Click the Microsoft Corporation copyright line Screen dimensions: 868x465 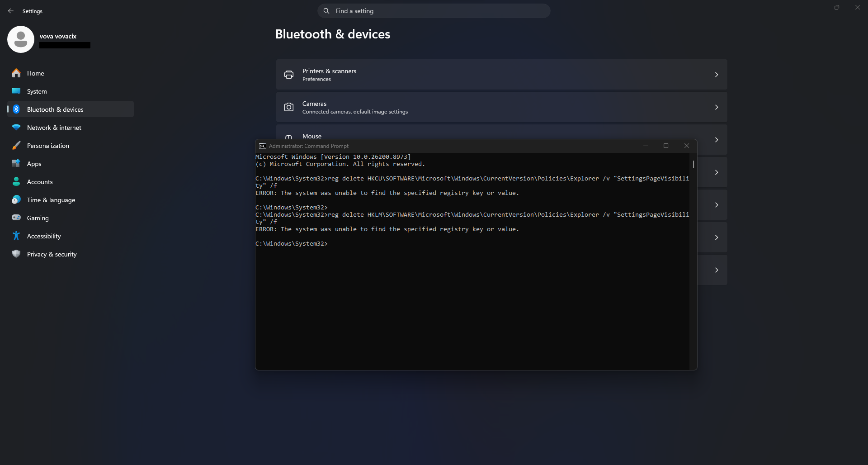point(340,164)
